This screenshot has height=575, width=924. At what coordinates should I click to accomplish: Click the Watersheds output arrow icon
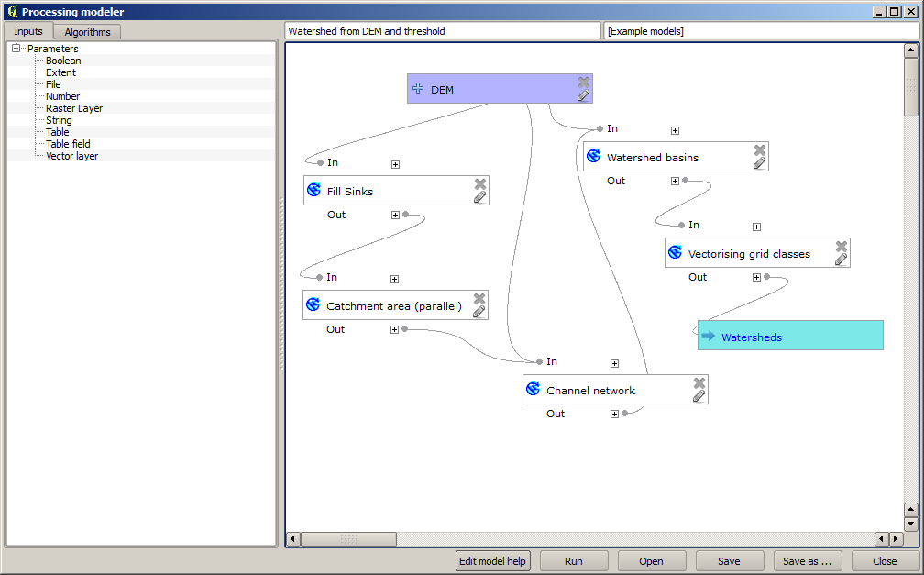pos(708,337)
